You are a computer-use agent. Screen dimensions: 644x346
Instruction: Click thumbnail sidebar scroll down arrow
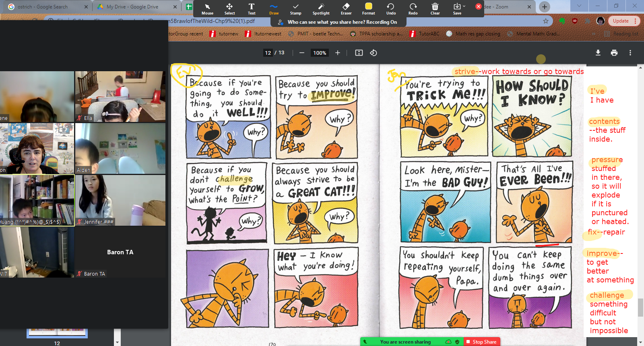[117, 342]
